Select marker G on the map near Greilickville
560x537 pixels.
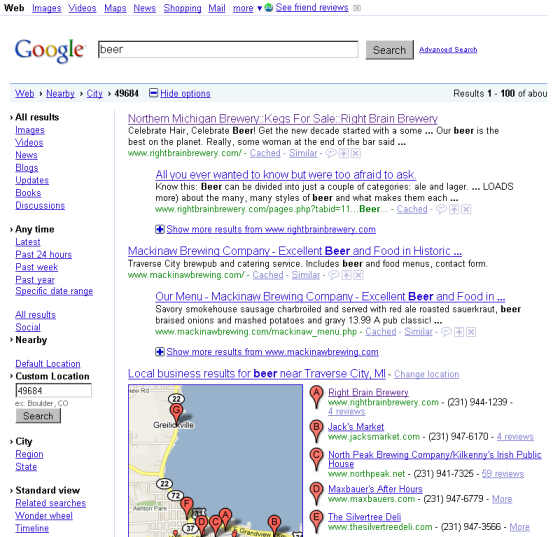point(176,413)
